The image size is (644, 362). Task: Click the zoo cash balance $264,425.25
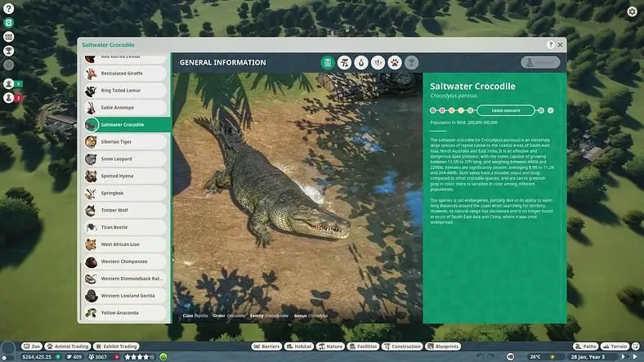point(37,357)
